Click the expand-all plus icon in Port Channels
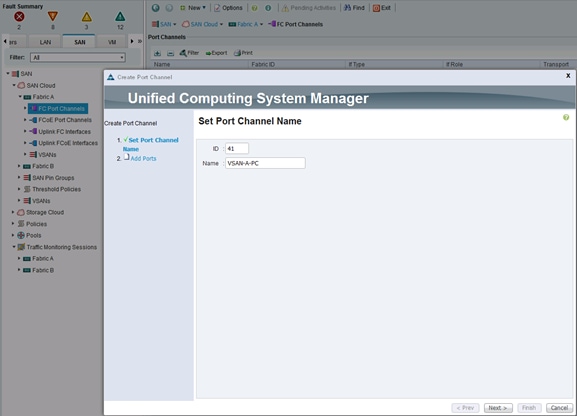577x416 pixels. (x=157, y=53)
